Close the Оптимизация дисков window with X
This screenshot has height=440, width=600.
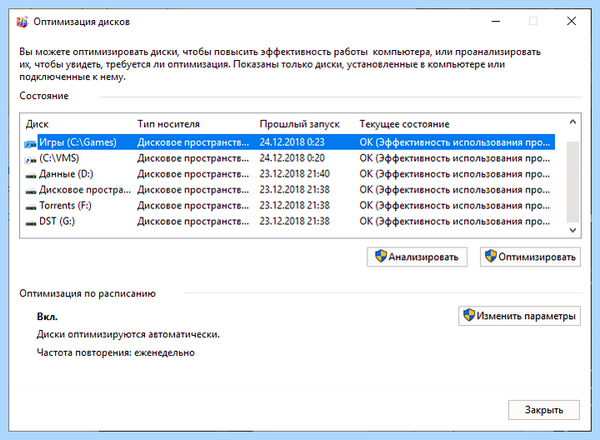tap(571, 21)
